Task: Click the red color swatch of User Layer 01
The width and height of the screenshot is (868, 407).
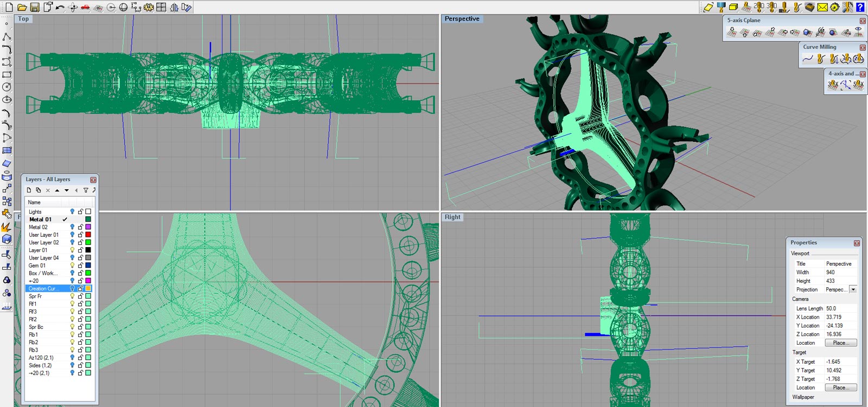Action: click(88, 235)
